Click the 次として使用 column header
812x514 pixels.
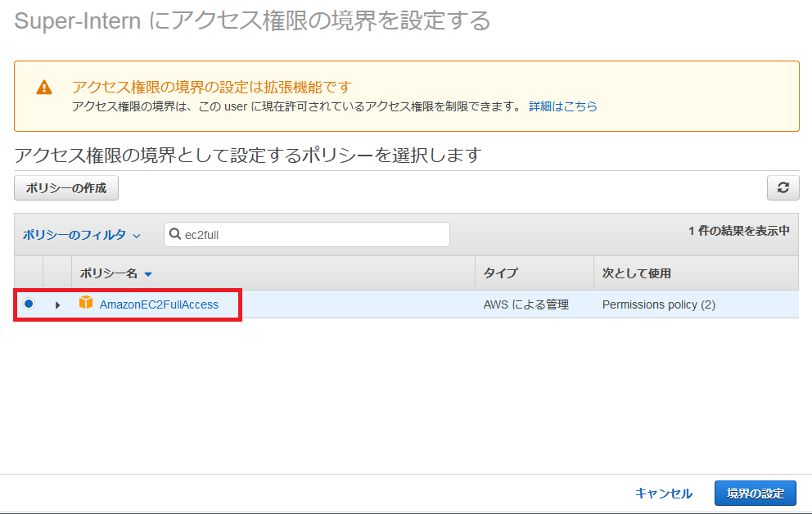[x=636, y=273]
